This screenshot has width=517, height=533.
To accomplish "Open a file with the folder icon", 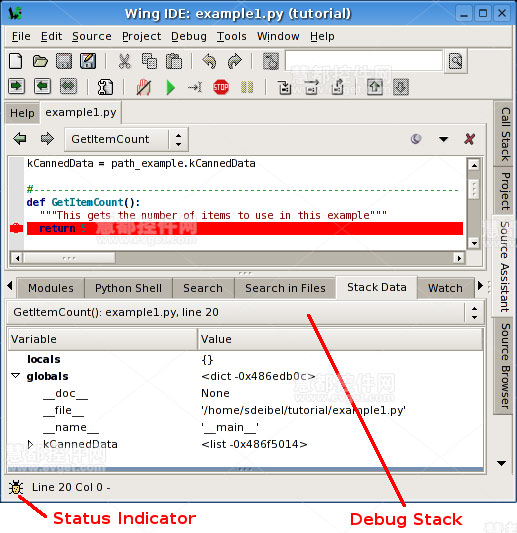I will tap(40, 62).
